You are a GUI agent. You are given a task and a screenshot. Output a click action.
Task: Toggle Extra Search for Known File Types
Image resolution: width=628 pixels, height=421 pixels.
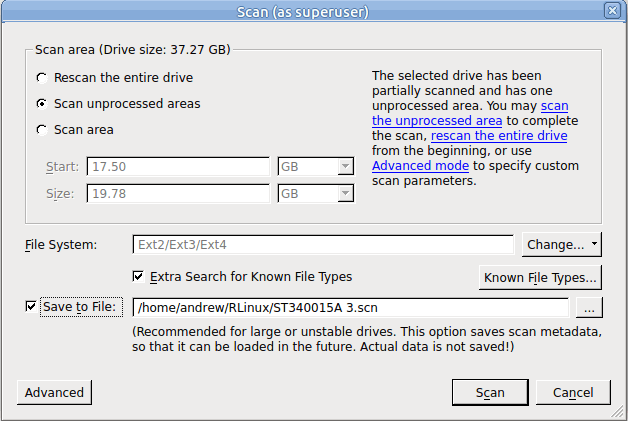click(x=139, y=276)
